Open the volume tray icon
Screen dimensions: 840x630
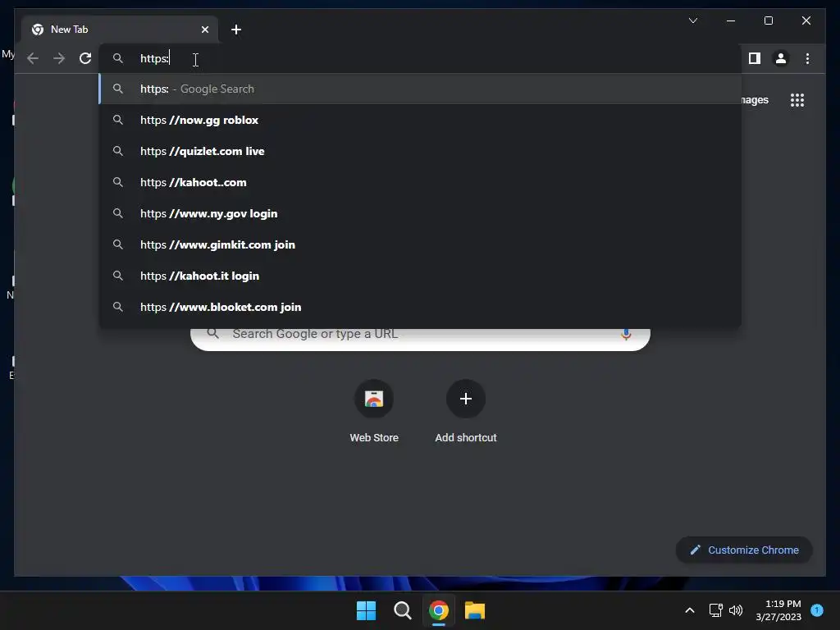click(x=736, y=610)
